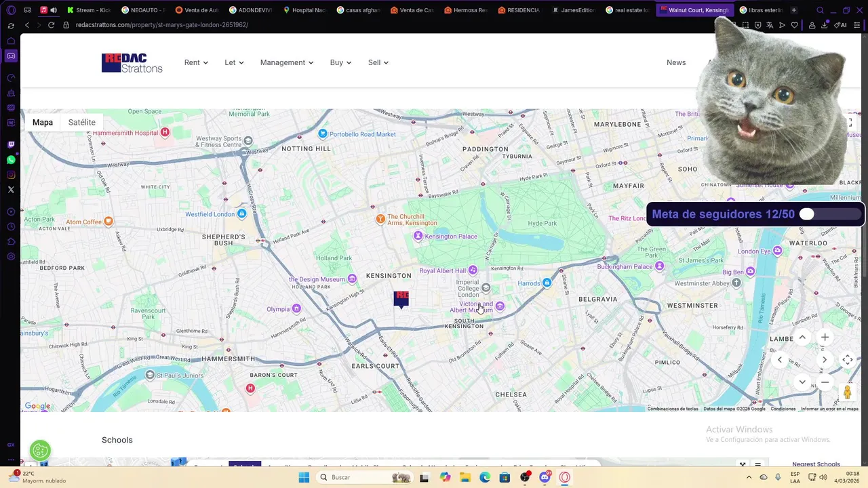Select the Street View pegman
This screenshot has width=868, height=488.
848,392
